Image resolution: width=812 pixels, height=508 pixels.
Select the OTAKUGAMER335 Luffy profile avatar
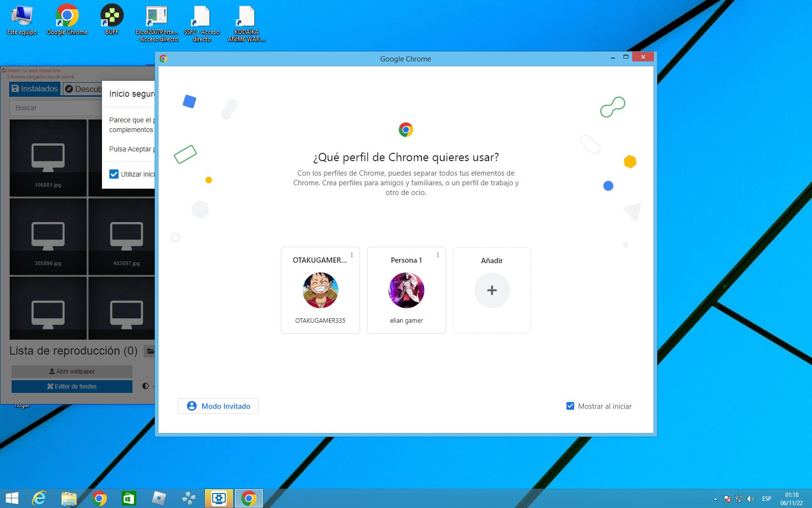pos(320,290)
